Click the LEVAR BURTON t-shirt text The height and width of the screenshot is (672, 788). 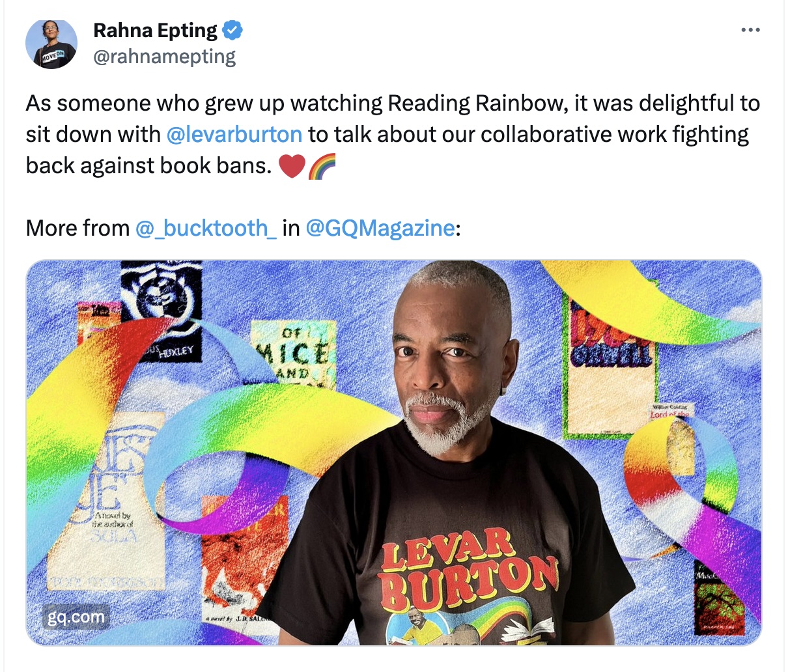(469, 565)
